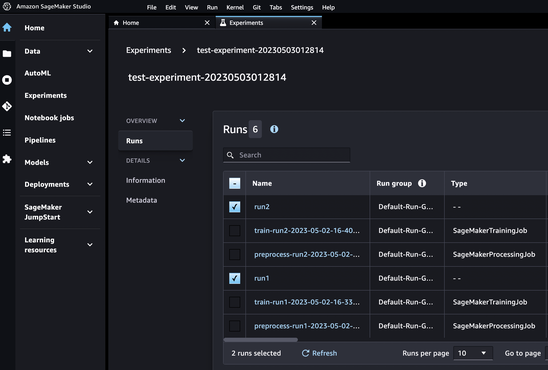This screenshot has height=370, width=548.
Task: Open the Git sidebar icon
Action: point(7,106)
